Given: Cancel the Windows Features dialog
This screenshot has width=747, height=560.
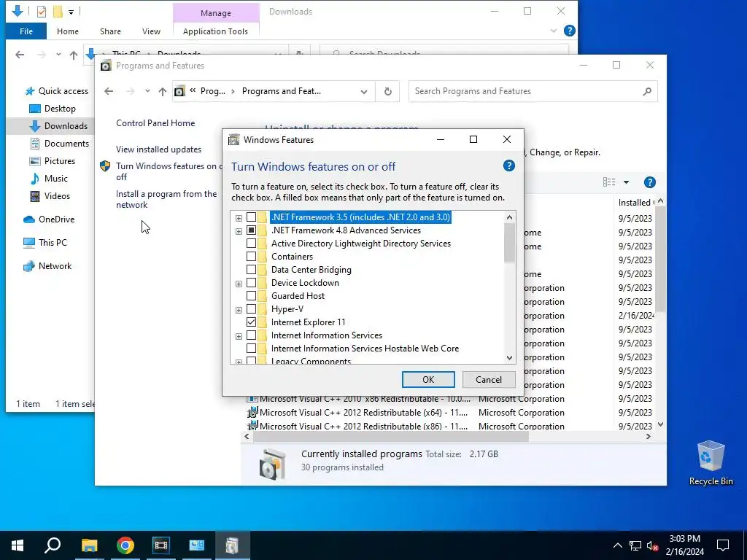Looking at the screenshot, I should [489, 379].
